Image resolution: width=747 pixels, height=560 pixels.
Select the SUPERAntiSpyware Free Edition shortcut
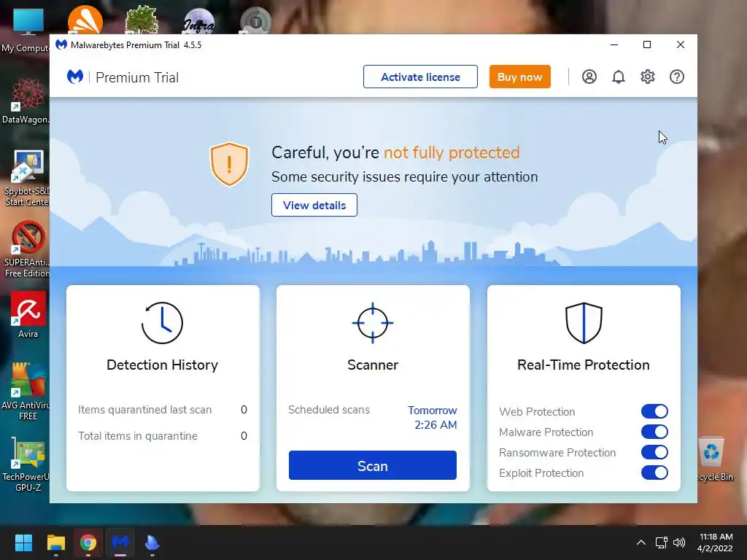click(x=26, y=249)
